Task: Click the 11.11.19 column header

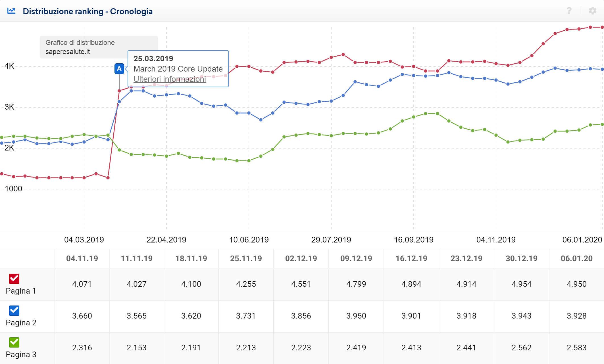Action: tap(137, 259)
